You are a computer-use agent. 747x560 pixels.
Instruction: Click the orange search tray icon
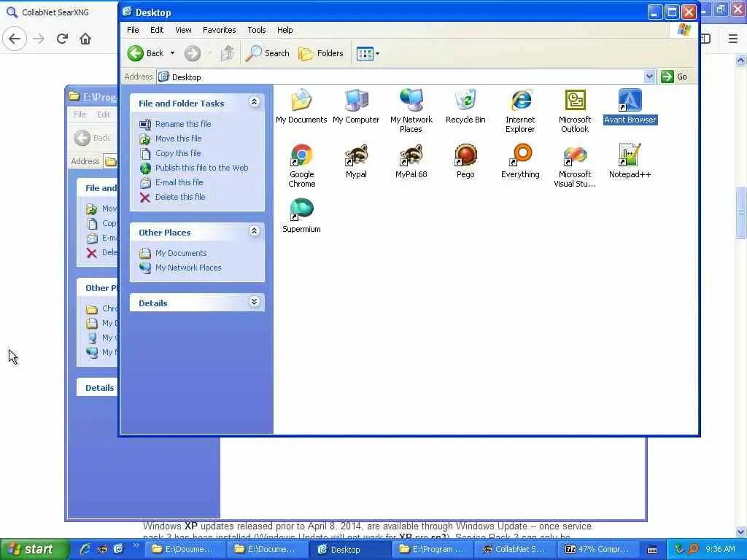[693, 549]
